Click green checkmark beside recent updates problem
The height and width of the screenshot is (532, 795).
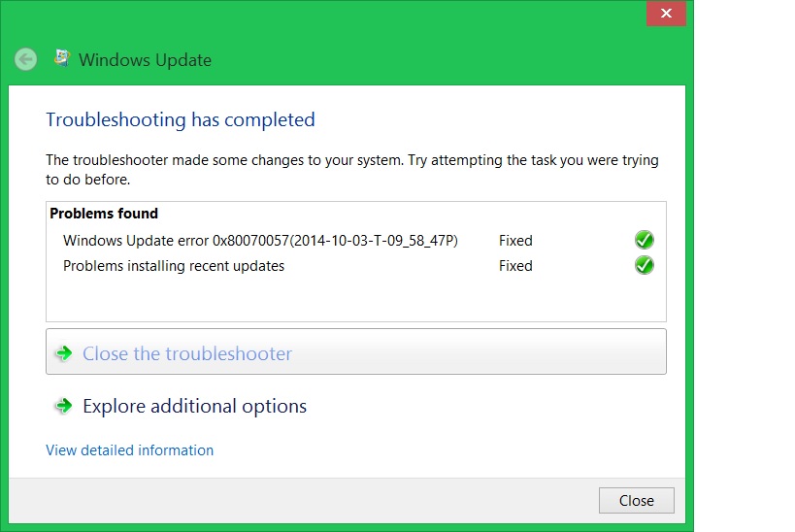coord(644,265)
